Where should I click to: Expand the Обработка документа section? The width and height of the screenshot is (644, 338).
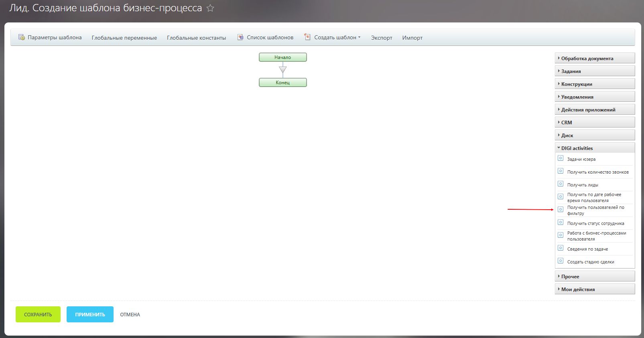[595, 59]
